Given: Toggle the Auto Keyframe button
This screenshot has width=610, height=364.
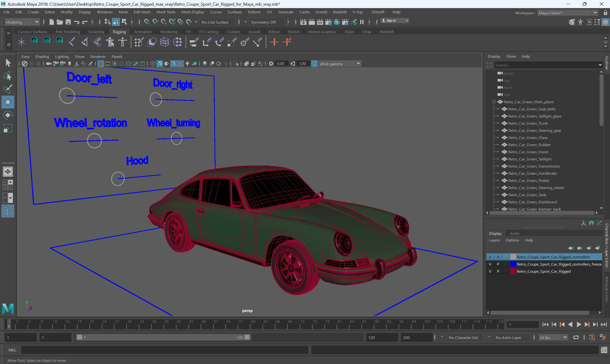Looking at the screenshot, I should tap(592, 338).
